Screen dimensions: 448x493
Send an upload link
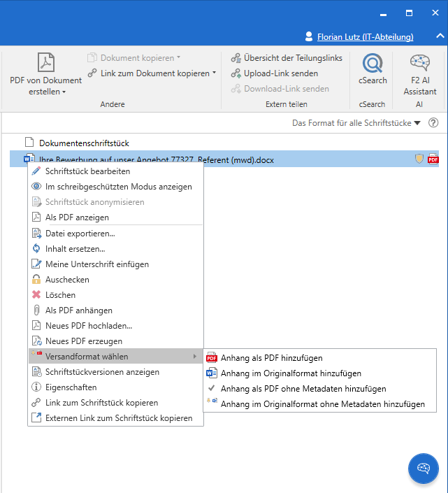coord(280,73)
